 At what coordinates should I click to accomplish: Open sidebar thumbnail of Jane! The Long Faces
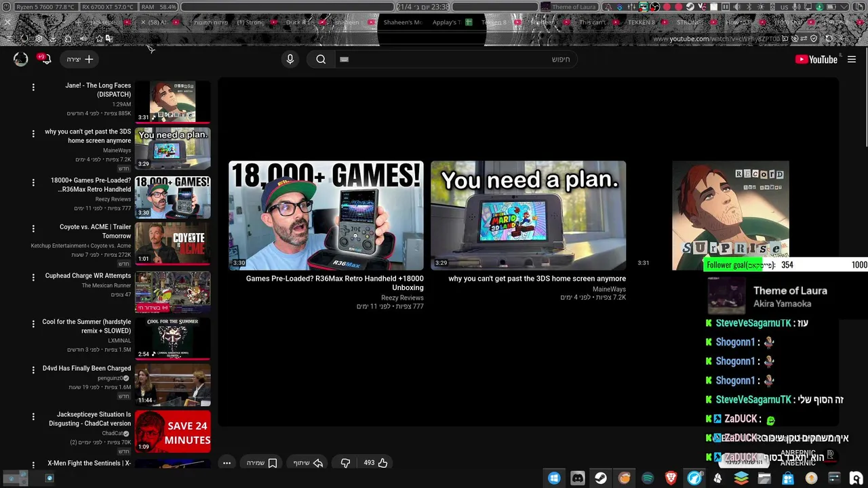point(172,102)
